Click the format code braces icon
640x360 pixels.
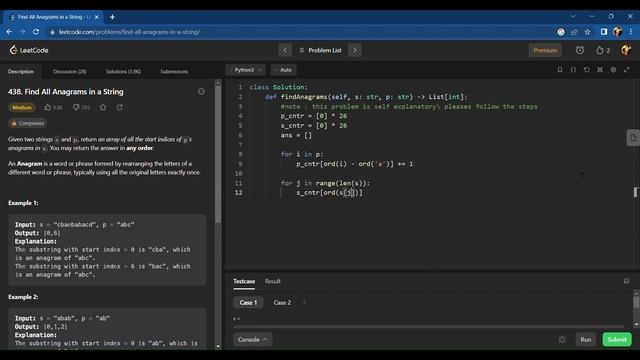click(x=573, y=70)
